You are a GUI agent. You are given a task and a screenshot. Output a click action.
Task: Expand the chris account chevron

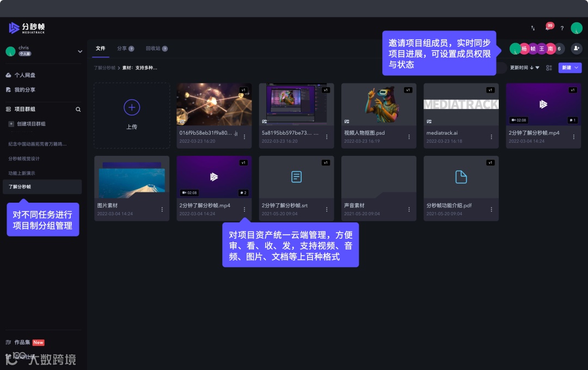(80, 52)
